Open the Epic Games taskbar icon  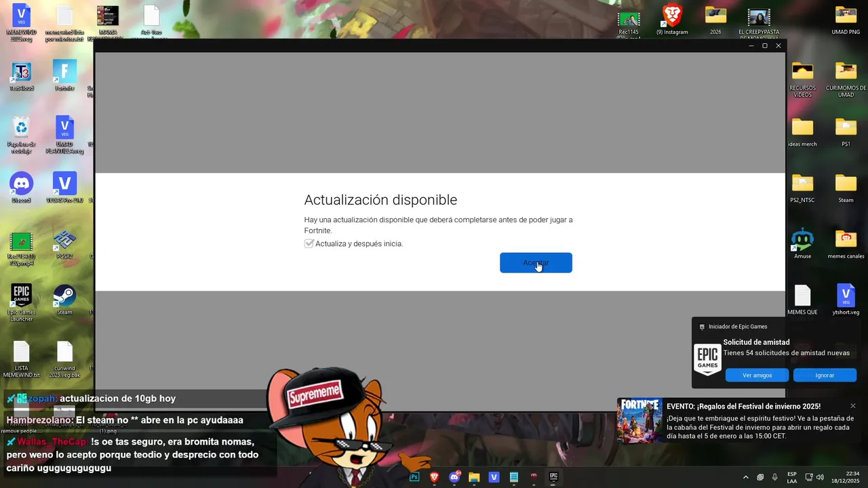[x=553, y=477]
